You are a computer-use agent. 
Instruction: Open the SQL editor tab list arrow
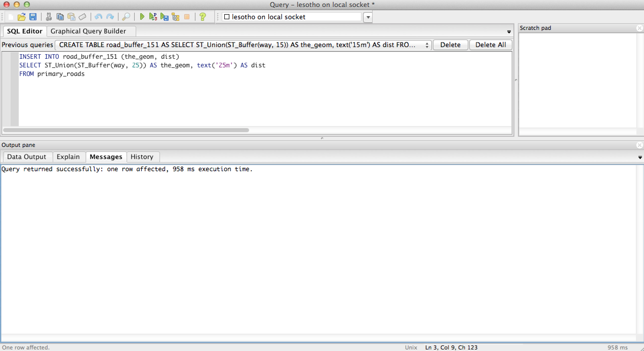[x=509, y=32]
